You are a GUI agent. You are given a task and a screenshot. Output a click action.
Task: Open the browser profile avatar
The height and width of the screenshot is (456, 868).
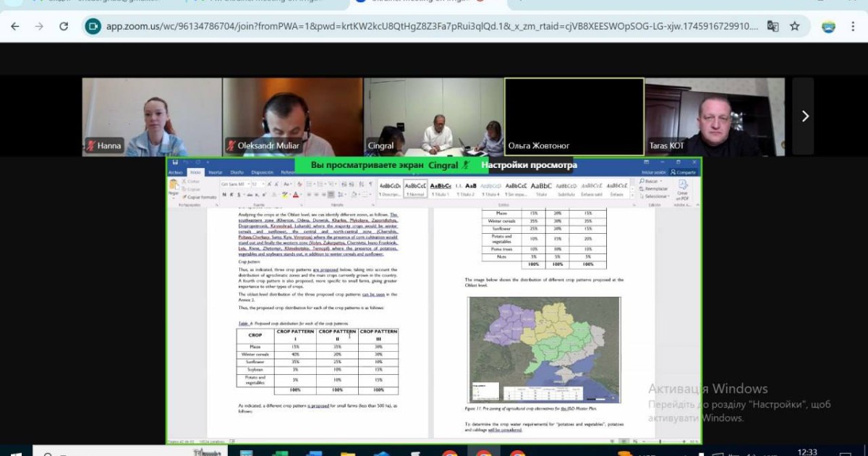pyautogui.click(x=828, y=27)
